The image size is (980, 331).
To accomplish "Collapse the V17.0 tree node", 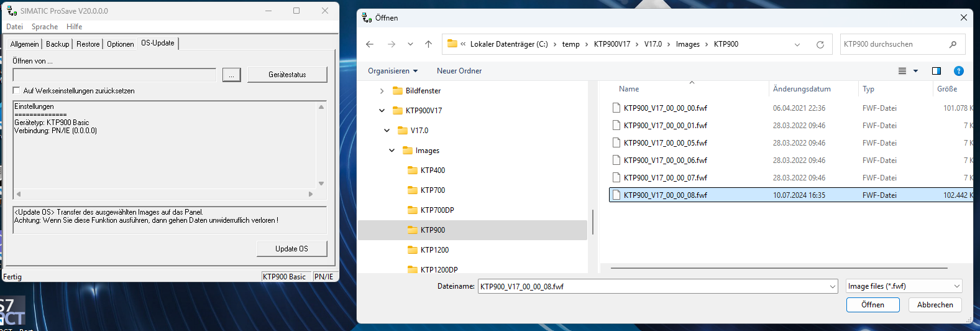I will tap(387, 131).
